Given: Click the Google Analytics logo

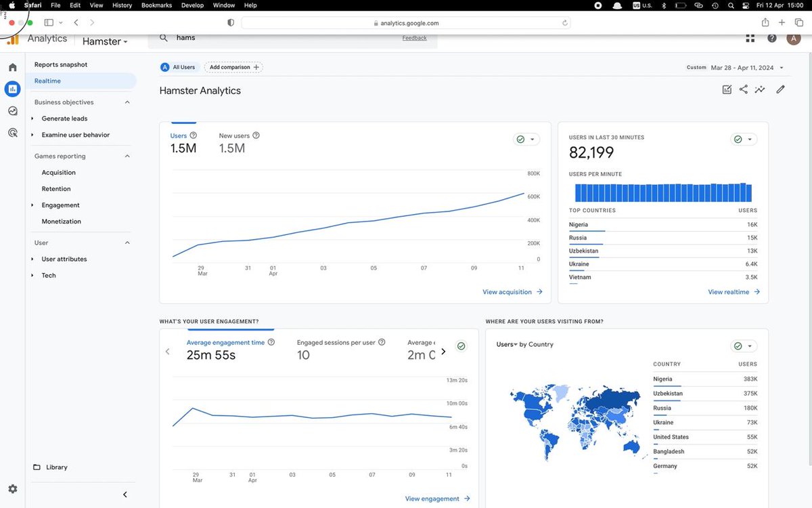Looking at the screenshot, I should pos(12,39).
